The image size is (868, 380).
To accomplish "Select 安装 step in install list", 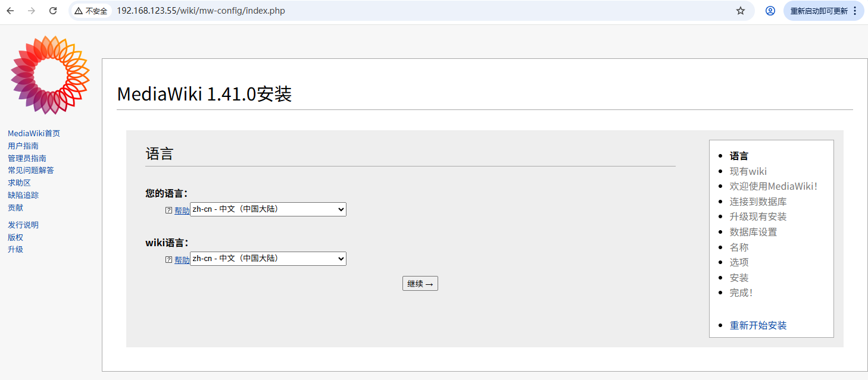I will click(x=739, y=278).
